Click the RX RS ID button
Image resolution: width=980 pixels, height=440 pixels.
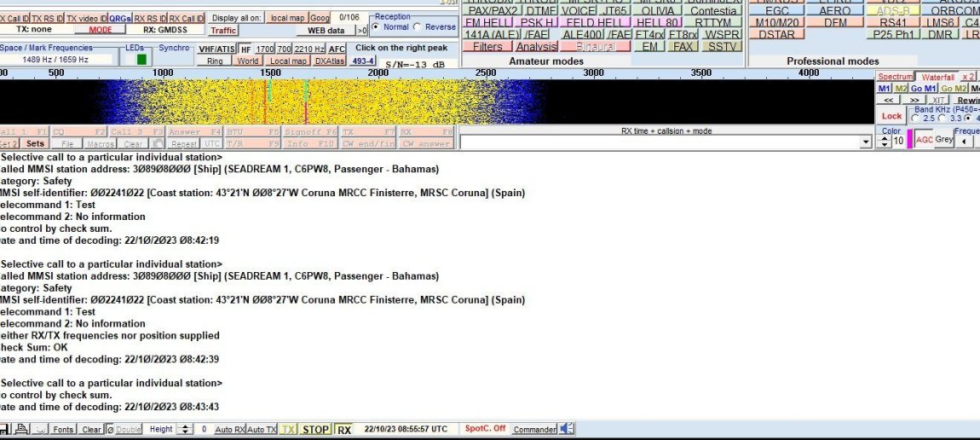pyautogui.click(x=150, y=18)
